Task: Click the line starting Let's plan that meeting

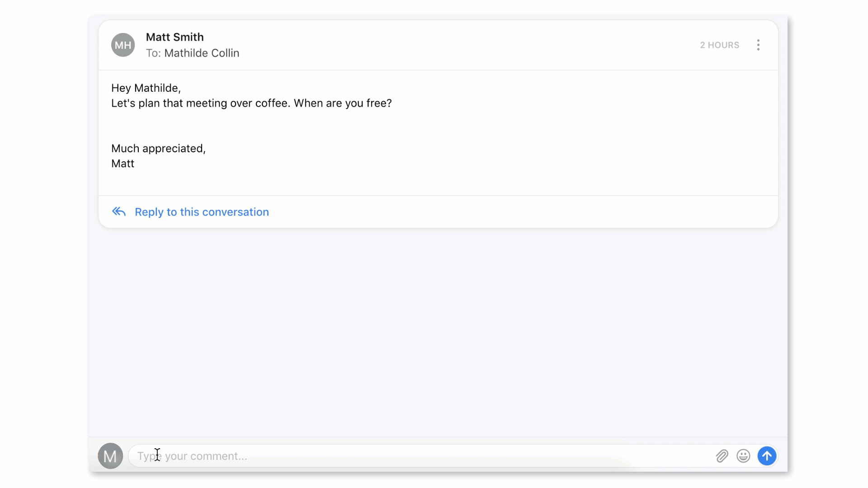Action: 251,103
